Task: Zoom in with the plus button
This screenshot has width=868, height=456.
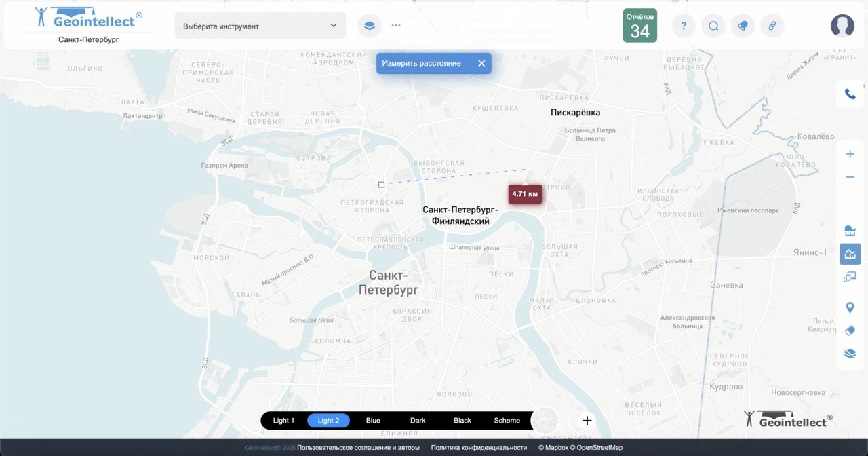Action: 850,154
